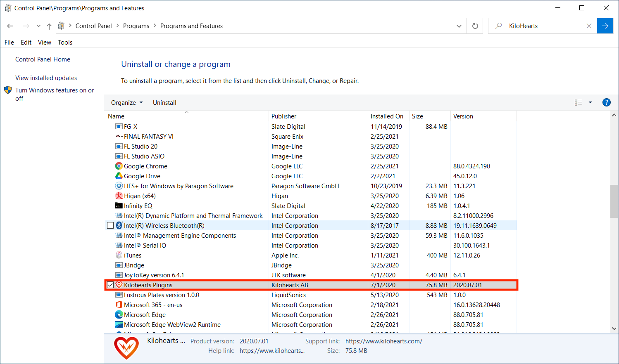The width and height of the screenshot is (619, 364).
Task: Click the Intel Dynamic Platform Framework icon
Action: coord(119,216)
